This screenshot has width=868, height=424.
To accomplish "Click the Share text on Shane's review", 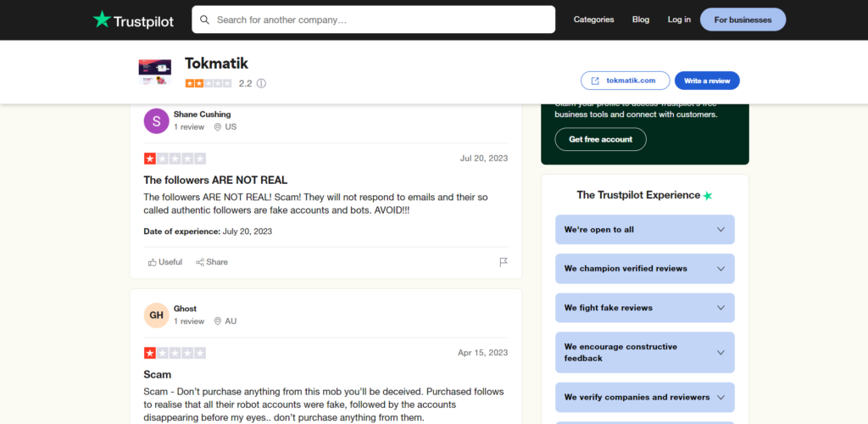I will [x=217, y=262].
